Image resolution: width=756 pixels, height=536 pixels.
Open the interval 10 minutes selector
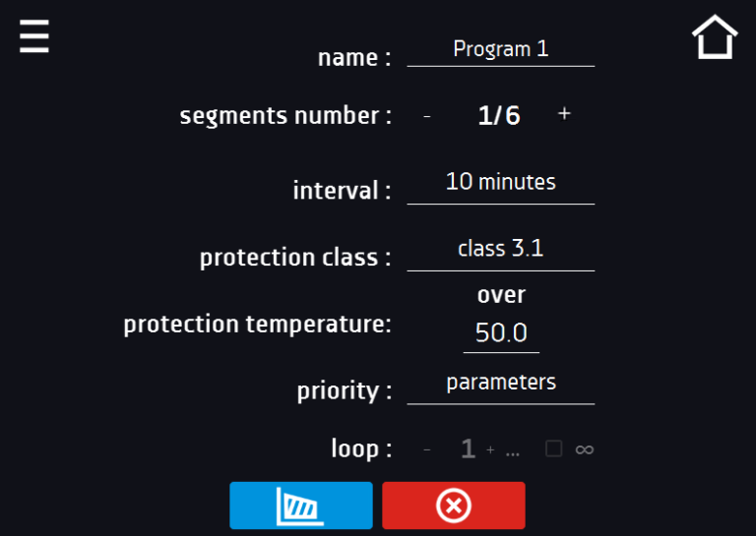pos(500,184)
